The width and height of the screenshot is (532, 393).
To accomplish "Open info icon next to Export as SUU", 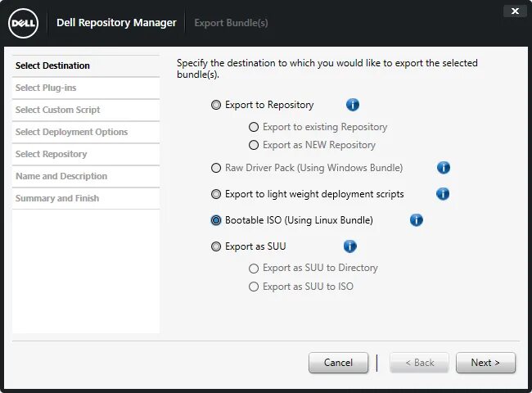I will coord(350,246).
